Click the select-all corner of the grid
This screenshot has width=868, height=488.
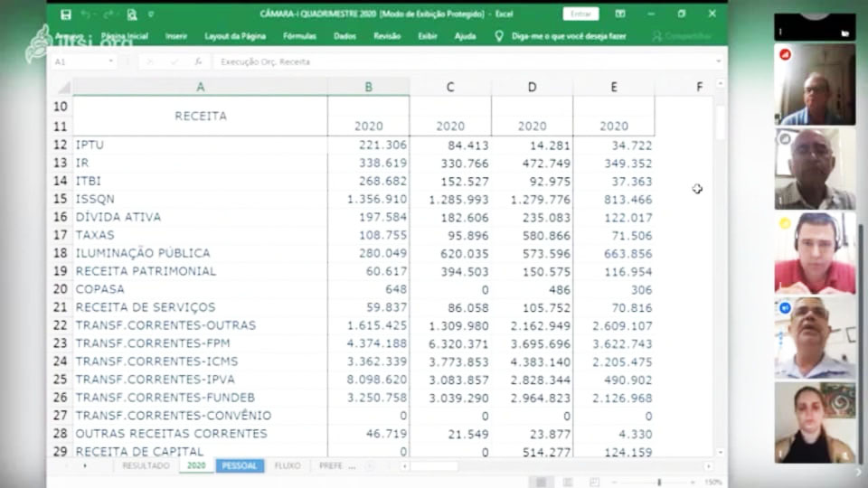[63, 88]
